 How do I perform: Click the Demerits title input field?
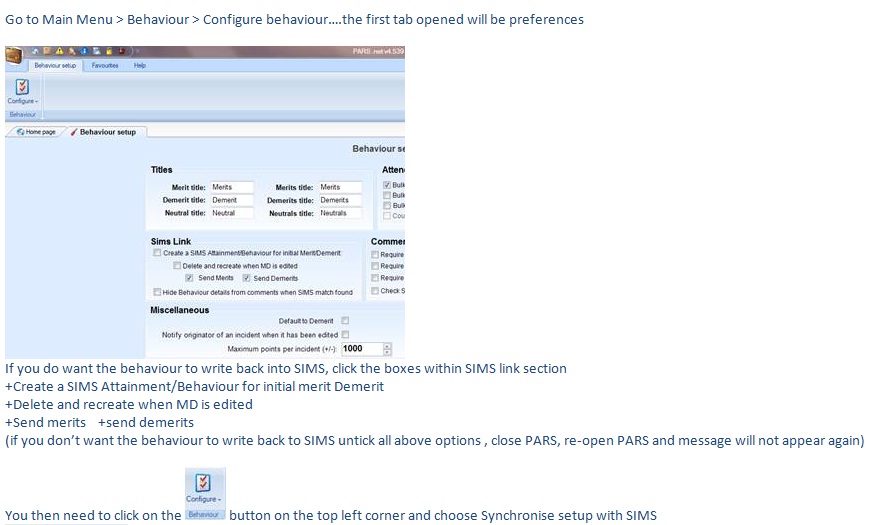click(340, 200)
